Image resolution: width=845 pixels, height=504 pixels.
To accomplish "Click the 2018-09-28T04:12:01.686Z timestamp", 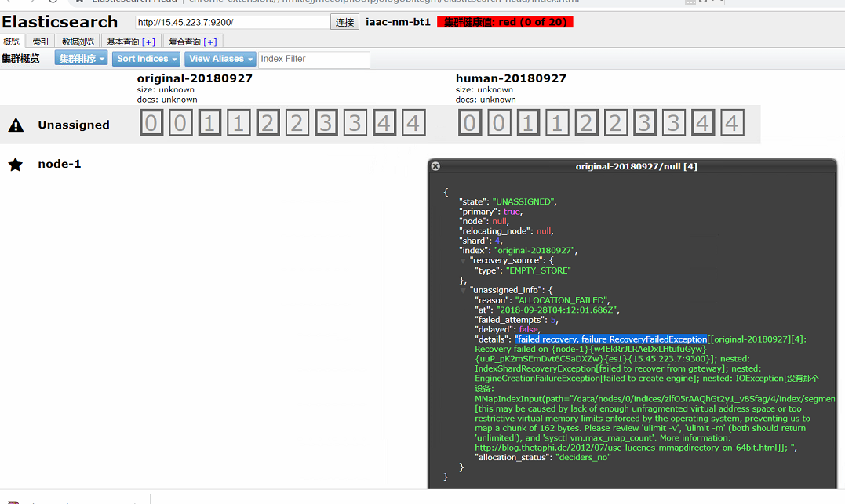I will [557, 310].
